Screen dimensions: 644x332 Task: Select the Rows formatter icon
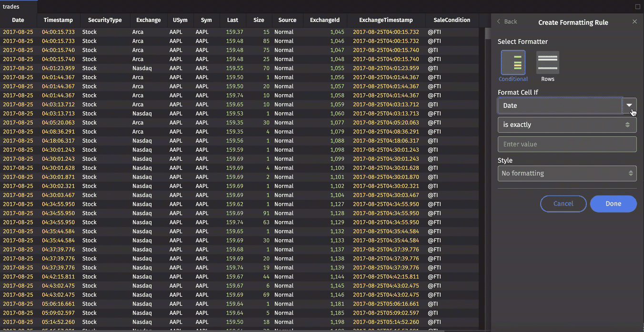(x=547, y=63)
